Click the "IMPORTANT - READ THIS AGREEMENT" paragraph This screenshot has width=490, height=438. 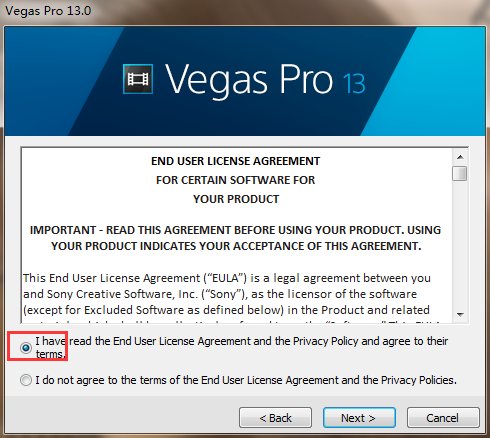point(236,238)
